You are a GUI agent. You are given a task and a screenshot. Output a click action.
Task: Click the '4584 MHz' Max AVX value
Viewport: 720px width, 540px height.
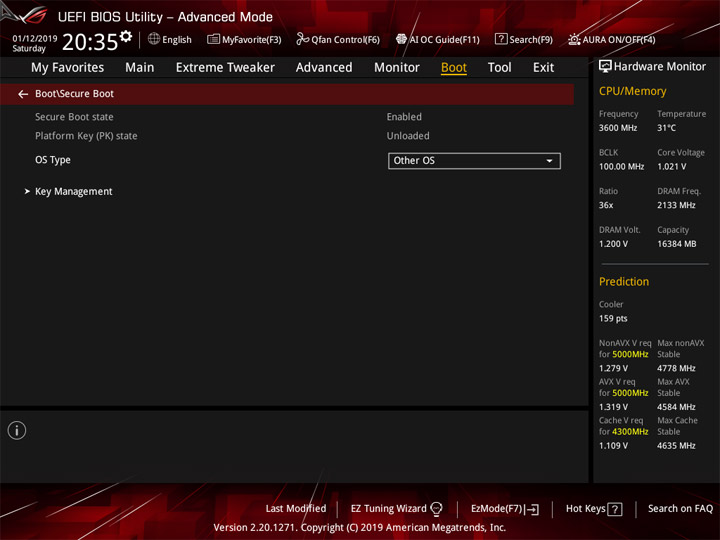[x=676, y=407]
